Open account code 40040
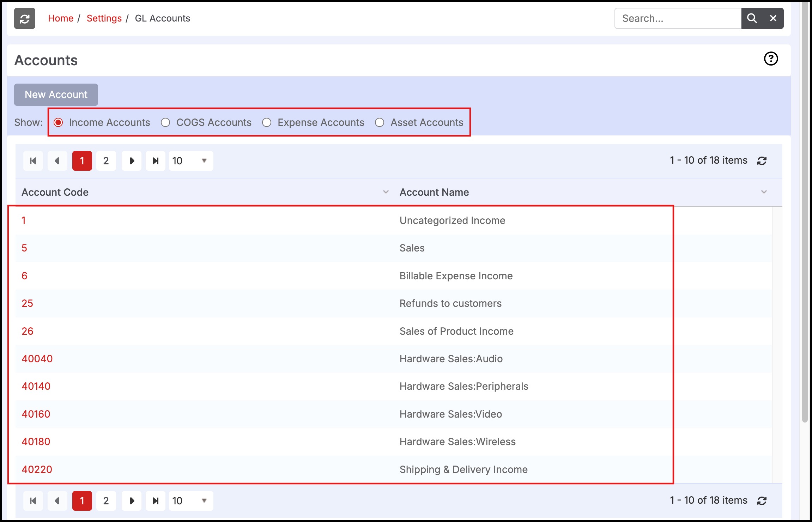 (37, 359)
